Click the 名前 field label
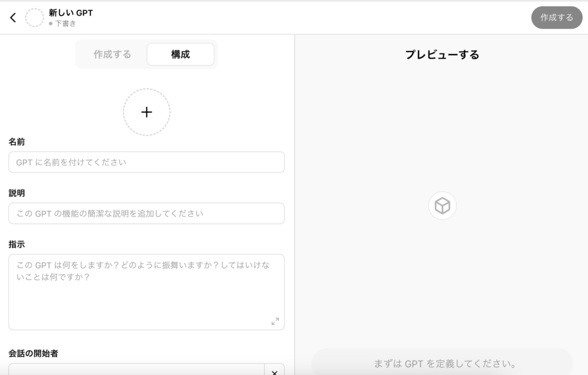Screen dimensions: 588x375 point(17,141)
